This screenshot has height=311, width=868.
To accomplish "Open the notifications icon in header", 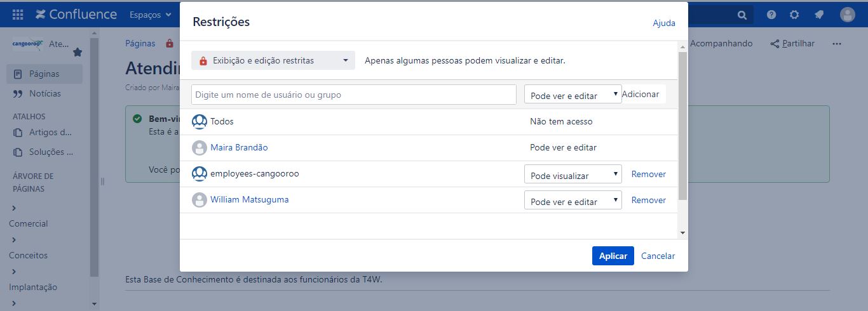I will [x=818, y=15].
